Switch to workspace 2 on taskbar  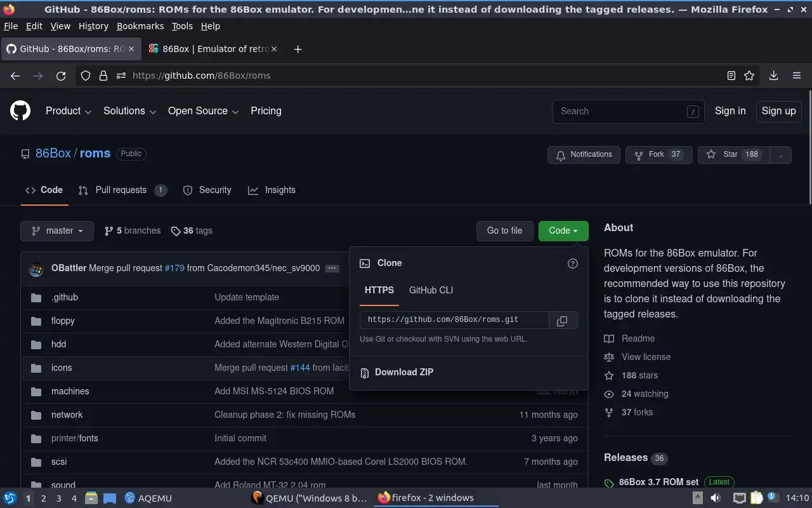43,498
